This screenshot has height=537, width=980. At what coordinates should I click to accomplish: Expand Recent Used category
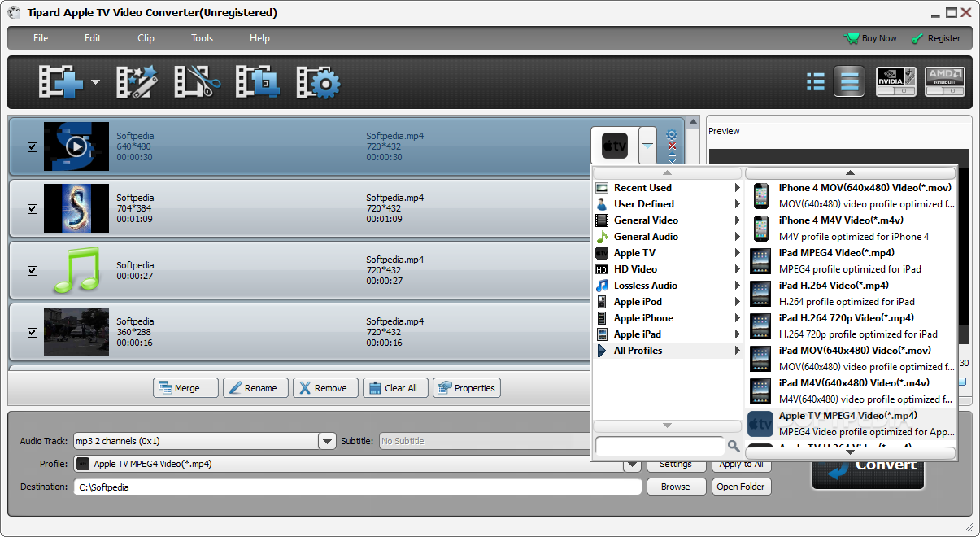pos(668,188)
